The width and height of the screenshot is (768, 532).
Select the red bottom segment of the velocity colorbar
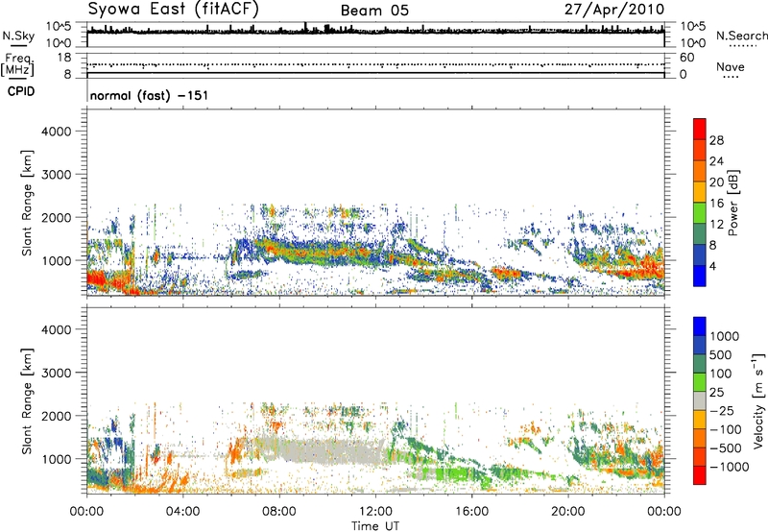tap(700, 475)
